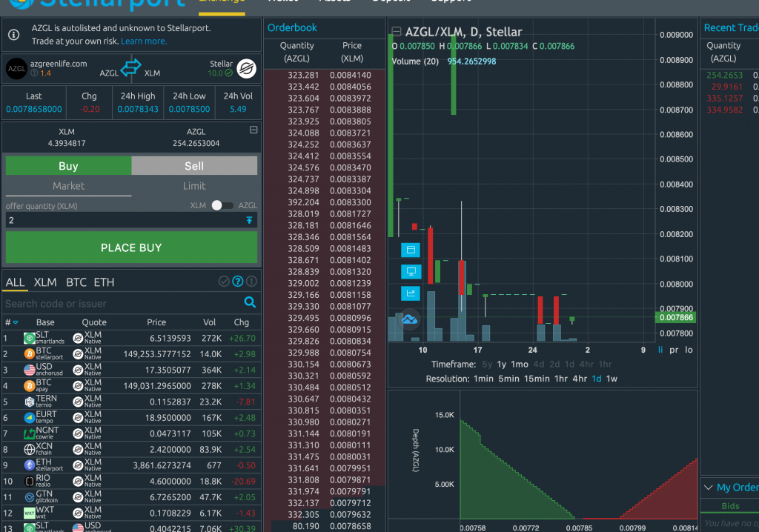Select the 1d chart resolution

pos(597,379)
